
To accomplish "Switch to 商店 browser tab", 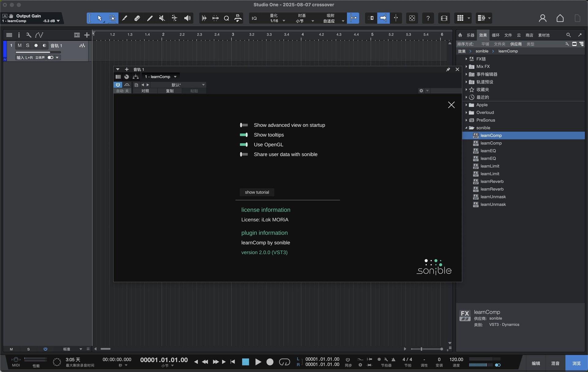I will (x=529, y=35).
